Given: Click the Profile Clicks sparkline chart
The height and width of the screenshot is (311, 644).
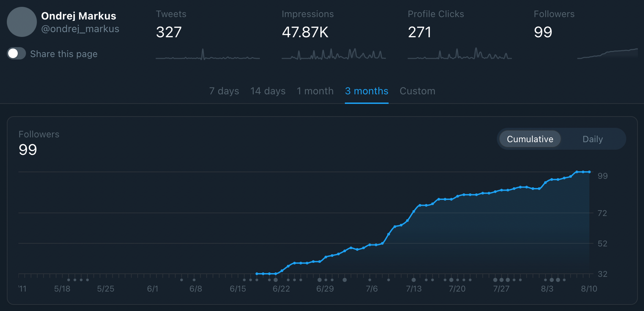Looking at the screenshot, I should coord(460,55).
